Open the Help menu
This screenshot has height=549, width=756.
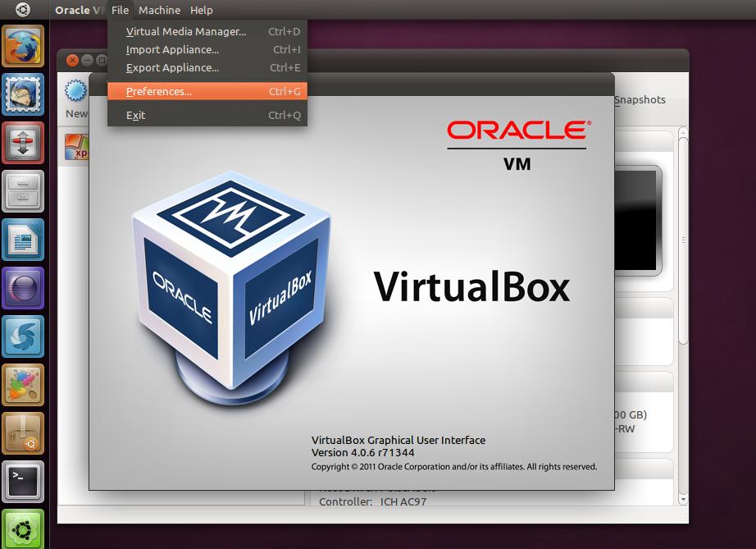pos(202,10)
